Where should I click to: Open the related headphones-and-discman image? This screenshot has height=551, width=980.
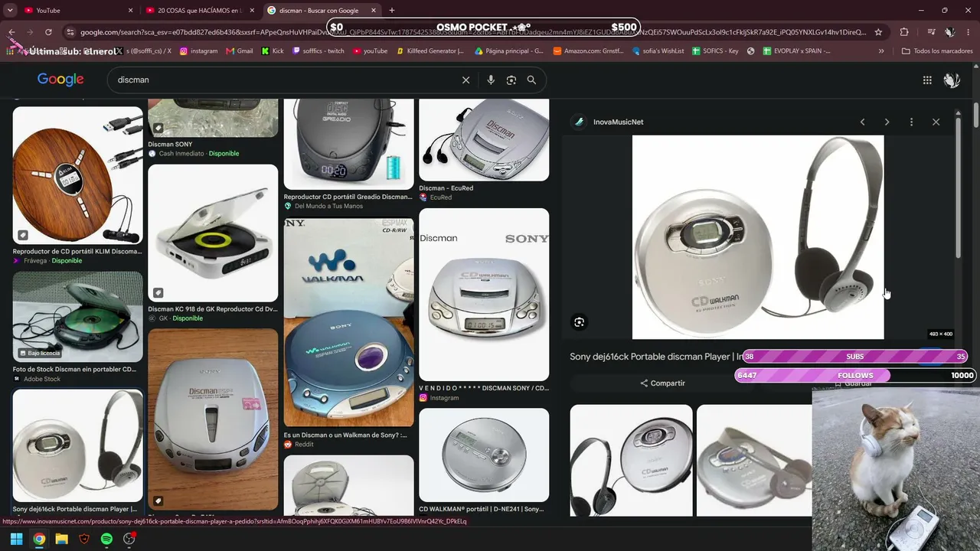(631, 461)
